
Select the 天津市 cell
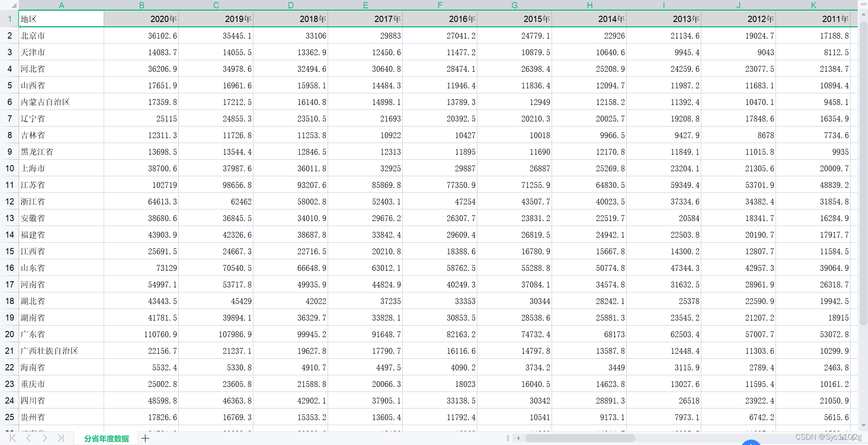click(61, 52)
